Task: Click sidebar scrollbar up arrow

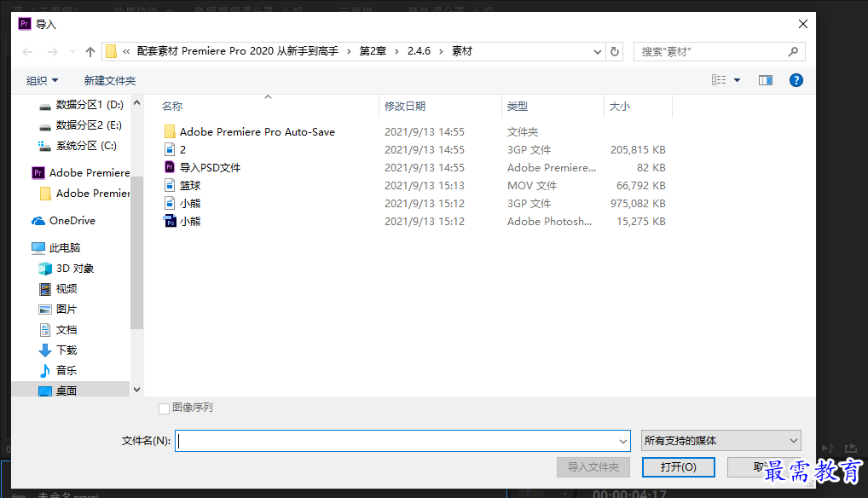Action: click(136, 103)
